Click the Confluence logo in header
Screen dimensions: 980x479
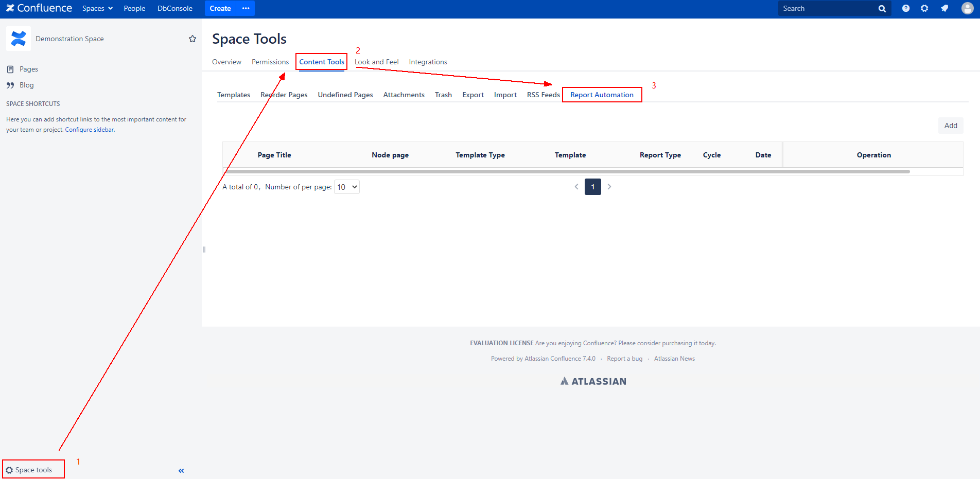pos(39,8)
